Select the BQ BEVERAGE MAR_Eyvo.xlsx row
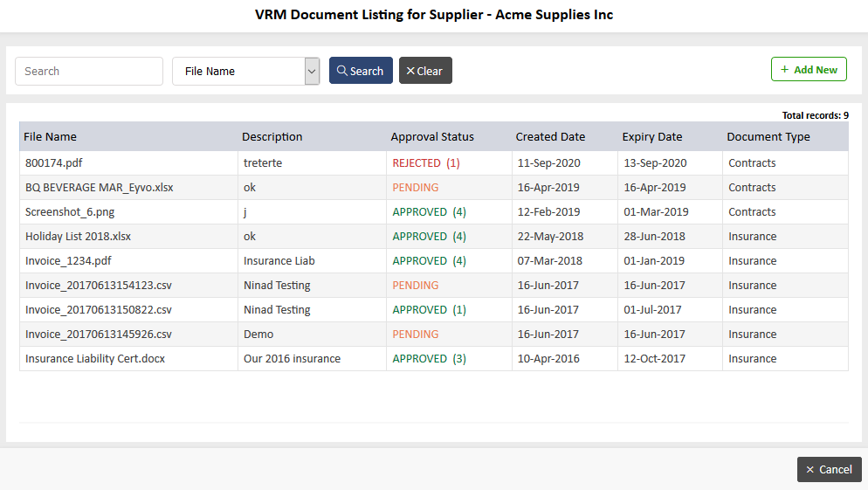The height and width of the screenshot is (490, 868). pos(433,187)
